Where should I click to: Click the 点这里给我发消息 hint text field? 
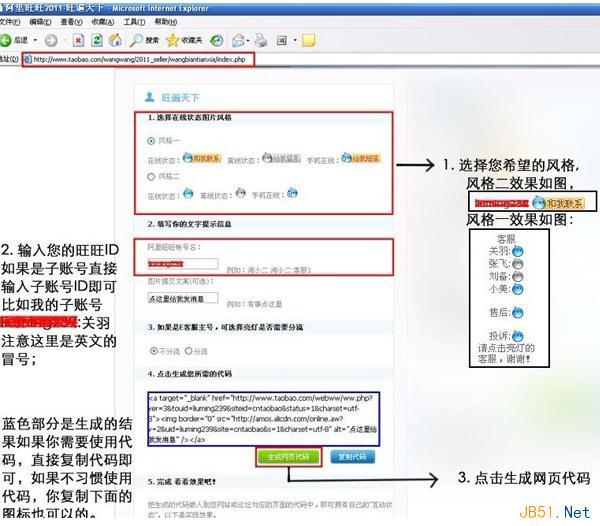(183, 298)
